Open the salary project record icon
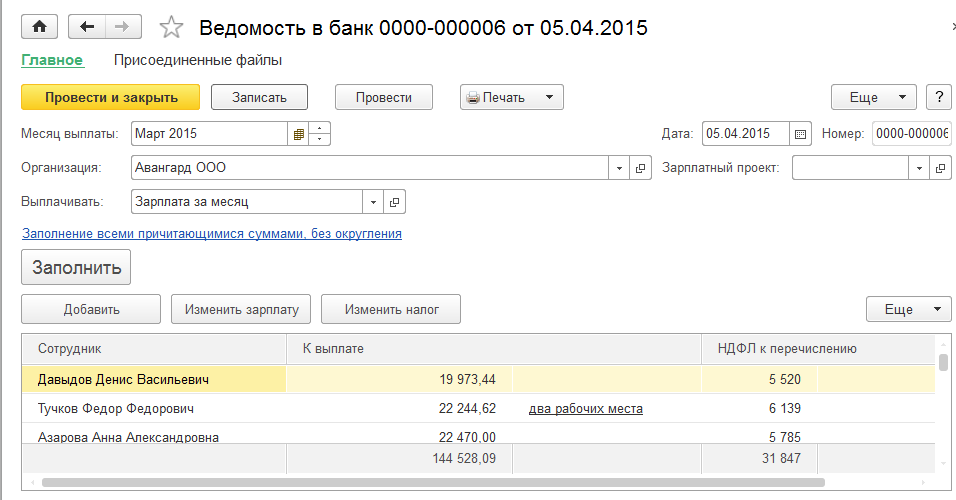The image size is (956, 500). 941,168
